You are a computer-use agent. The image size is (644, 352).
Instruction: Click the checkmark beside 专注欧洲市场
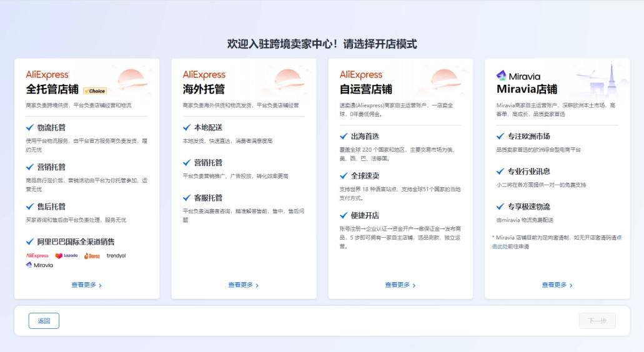tap(500, 136)
